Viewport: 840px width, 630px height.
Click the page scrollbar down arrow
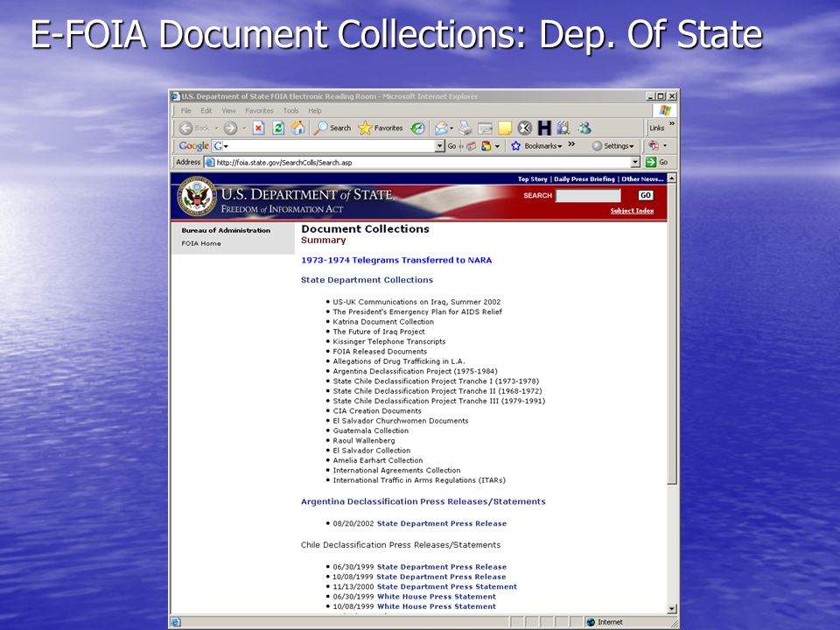[672, 609]
